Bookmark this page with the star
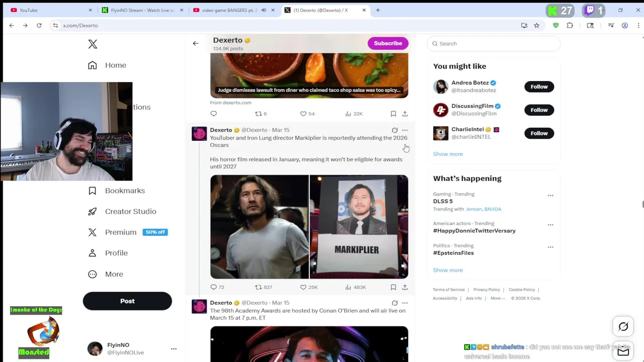The image size is (644, 362). pos(537,25)
